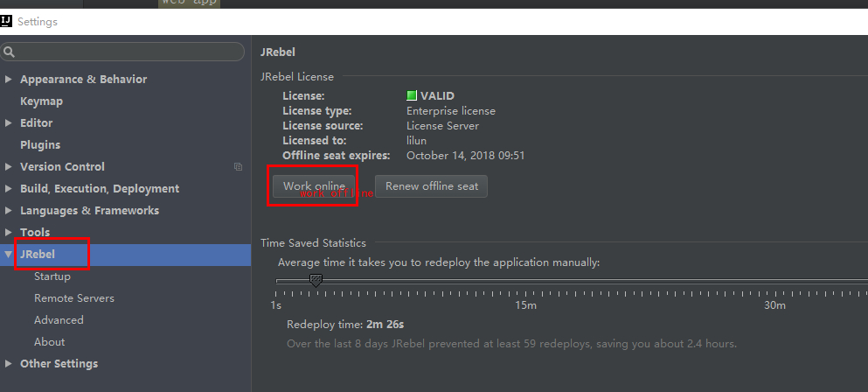Select Languages & Frameworks category
The width and height of the screenshot is (868, 392).
coord(90,211)
